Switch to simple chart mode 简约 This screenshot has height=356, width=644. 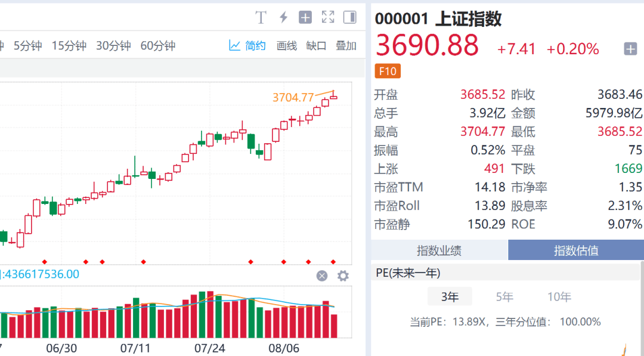pyautogui.click(x=247, y=45)
